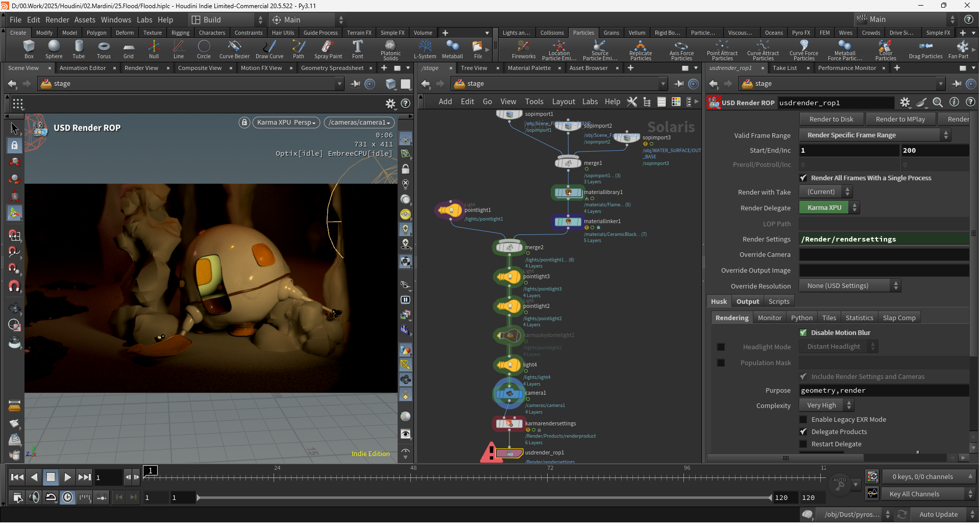Jump to the first frame

click(17, 477)
